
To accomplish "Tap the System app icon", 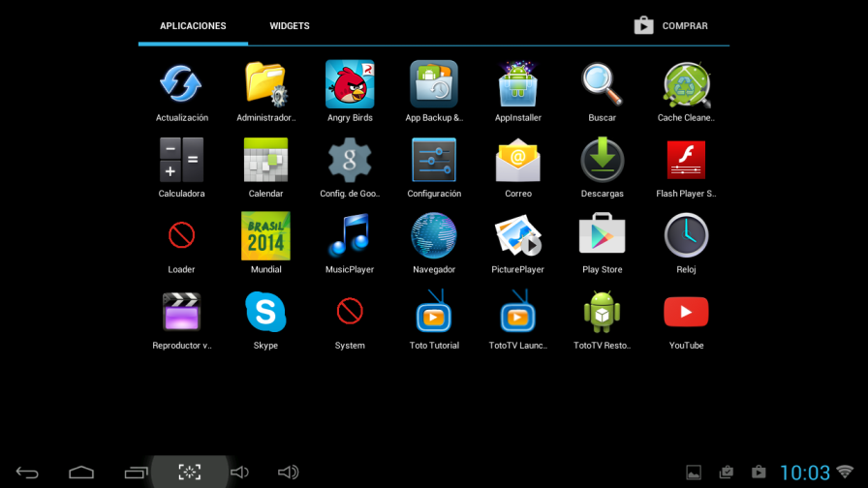I will tap(350, 312).
